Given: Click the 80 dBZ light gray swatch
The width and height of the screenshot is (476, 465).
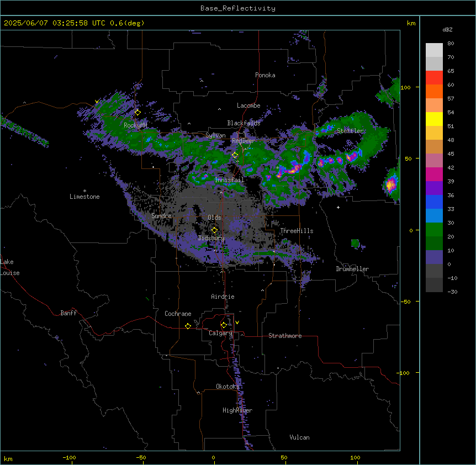Looking at the screenshot, I should tap(434, 50).
